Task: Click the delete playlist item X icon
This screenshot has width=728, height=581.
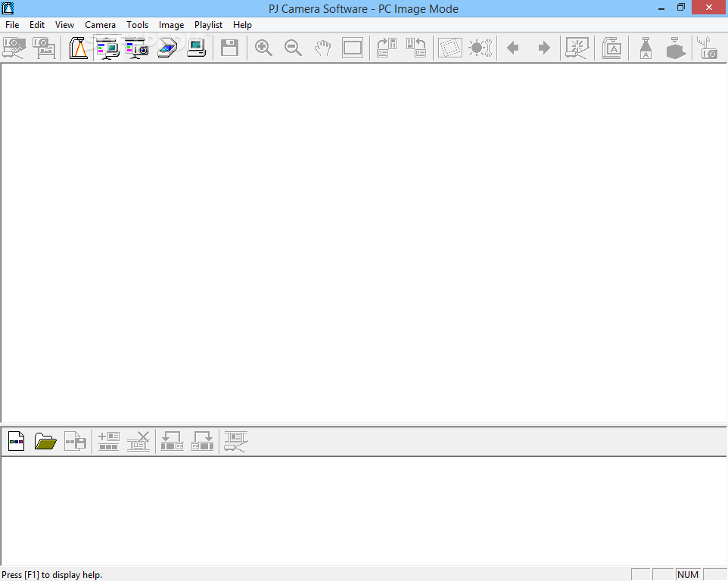Action: pyautogui.click(x=138, y=441)
